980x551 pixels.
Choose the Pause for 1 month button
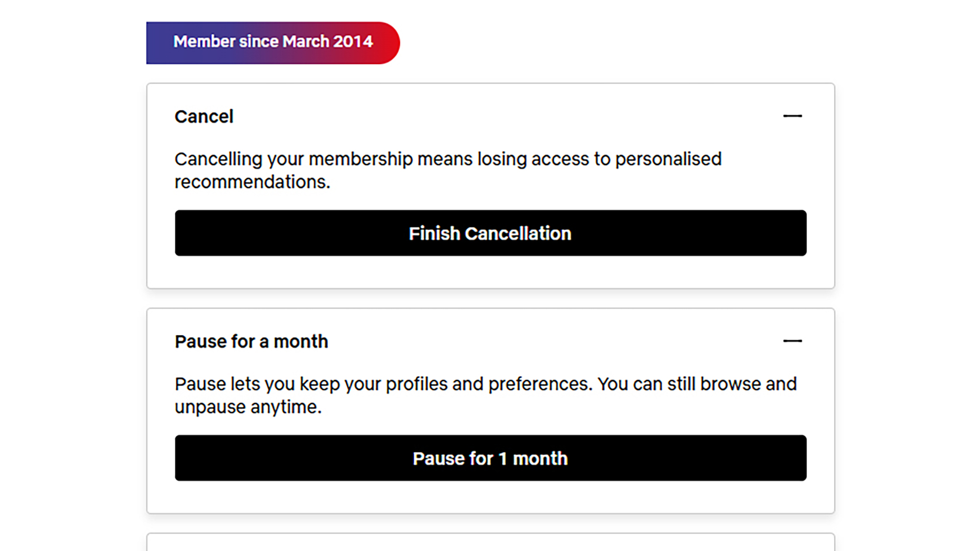[x=490, y=458]
